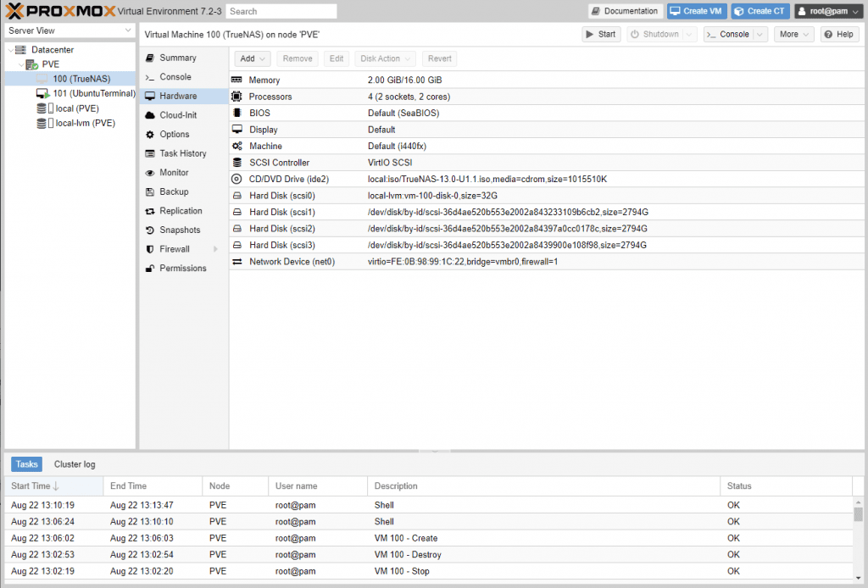The height and width of the screenshot is (588, 868).
Task: Click the Help button
Action: 839,34
